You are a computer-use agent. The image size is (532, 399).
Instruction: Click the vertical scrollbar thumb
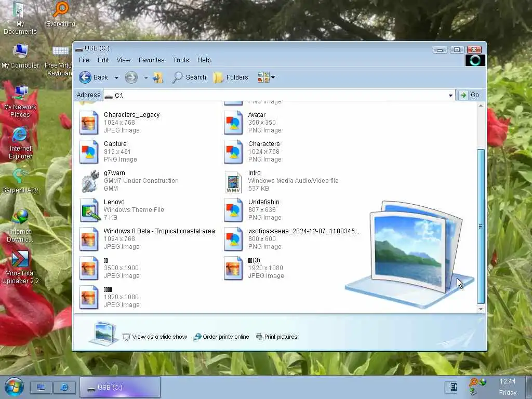(481, 227)
